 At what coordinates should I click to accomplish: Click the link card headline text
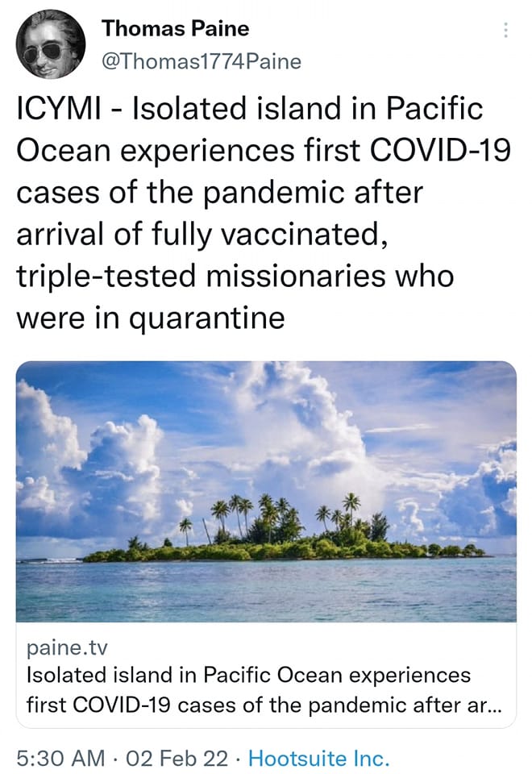pos(248,674)
